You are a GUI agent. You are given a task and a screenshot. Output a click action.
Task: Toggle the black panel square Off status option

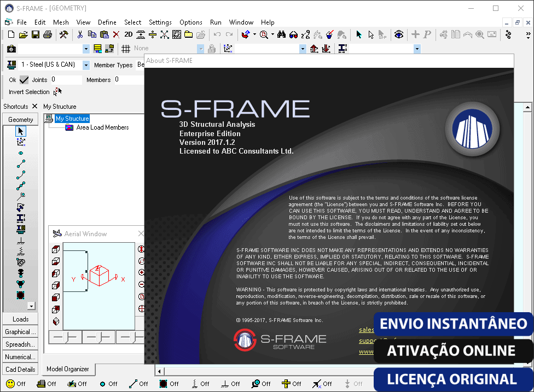[169, 384]
